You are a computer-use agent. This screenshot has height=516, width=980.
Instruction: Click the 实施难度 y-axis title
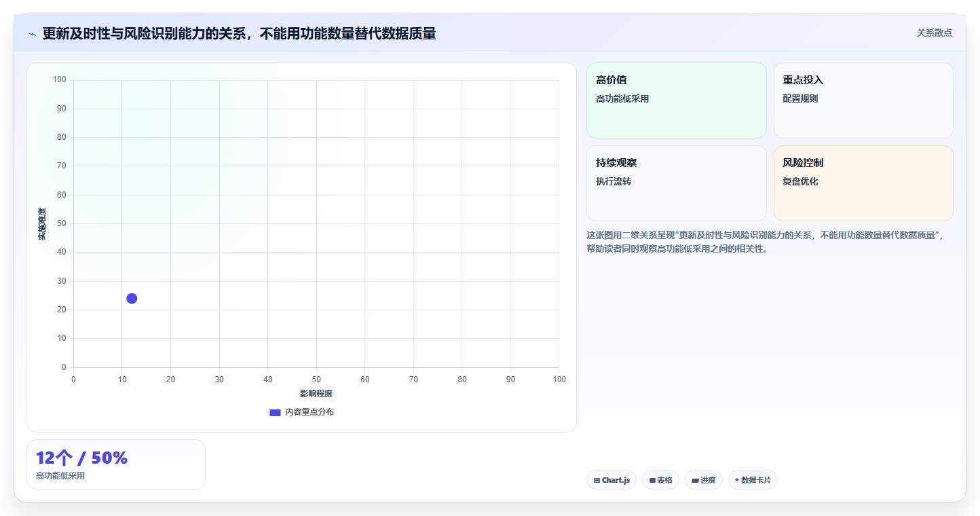pos(42,224)
